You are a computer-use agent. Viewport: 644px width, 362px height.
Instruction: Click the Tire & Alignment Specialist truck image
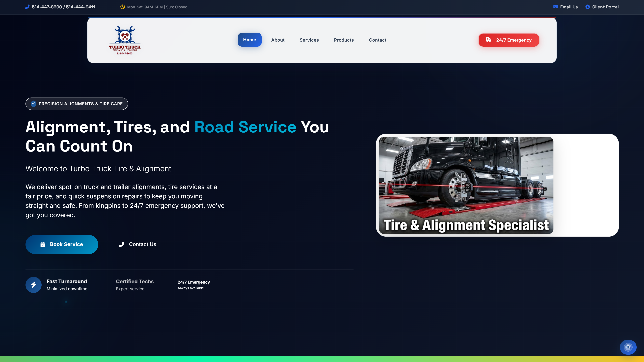coord(466,185)
